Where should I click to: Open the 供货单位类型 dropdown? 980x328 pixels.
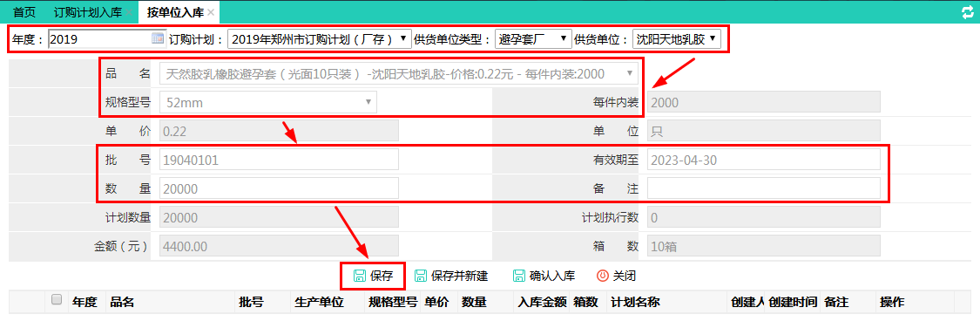533,39
